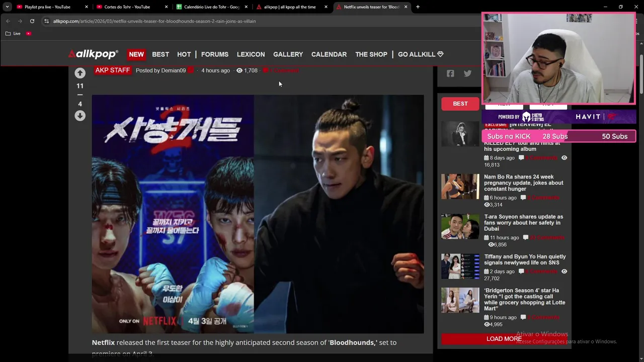The image size is (644, 362).
Task: Close the Playlist pra live YouTube tab
Action: point(87,7)
